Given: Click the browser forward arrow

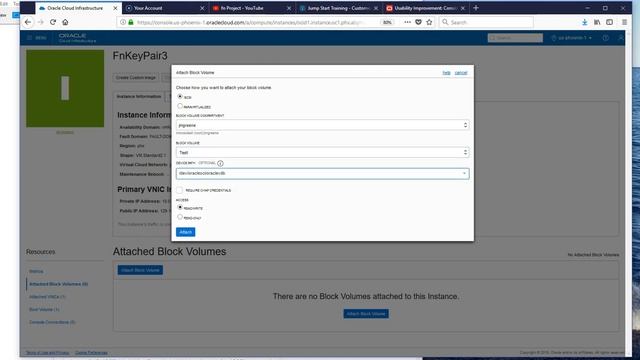Looking at the screenshot, I should (x=40, y=22).
